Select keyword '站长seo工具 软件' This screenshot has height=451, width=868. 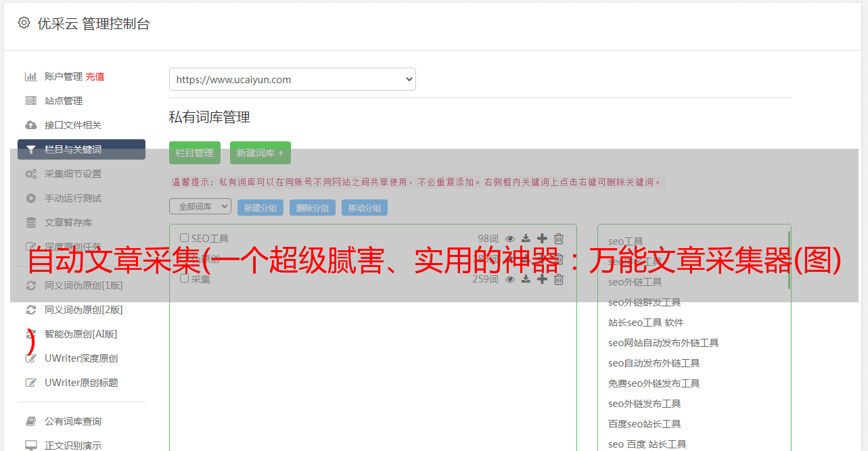[x=645, y=323]
